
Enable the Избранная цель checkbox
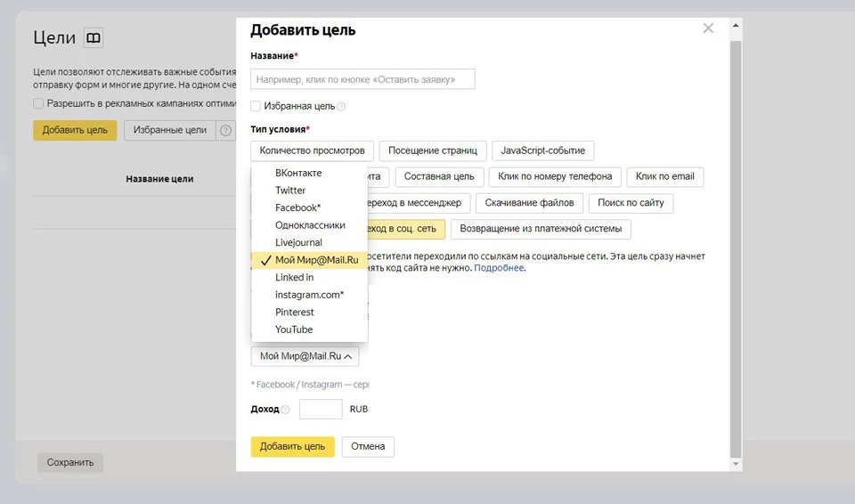click(x=256, y=106)
